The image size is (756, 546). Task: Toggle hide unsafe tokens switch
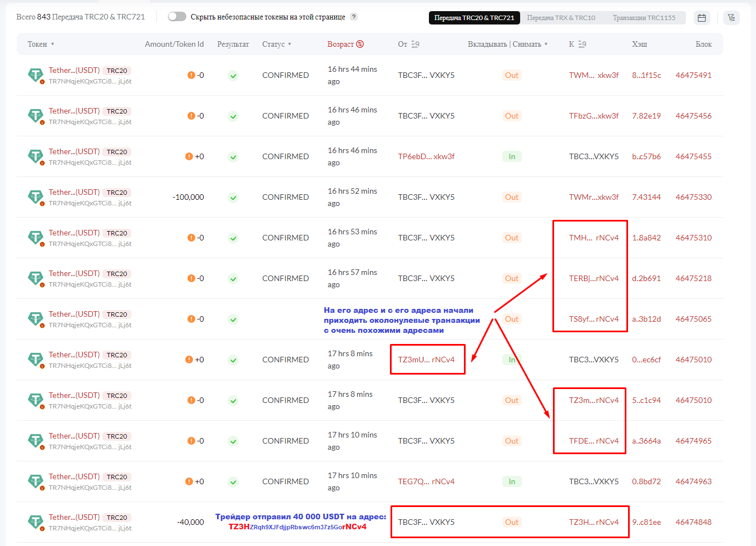pos(177,17)
